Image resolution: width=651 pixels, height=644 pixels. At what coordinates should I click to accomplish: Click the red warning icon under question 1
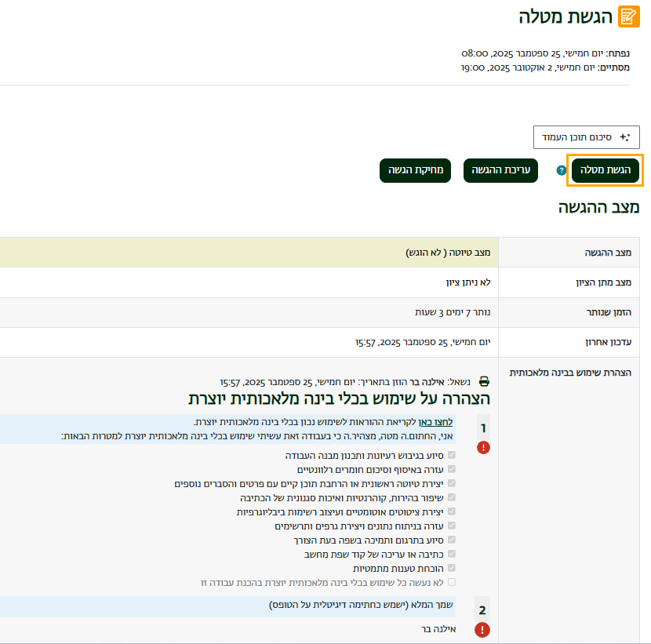pyautogui.click(x=483, y=448)
